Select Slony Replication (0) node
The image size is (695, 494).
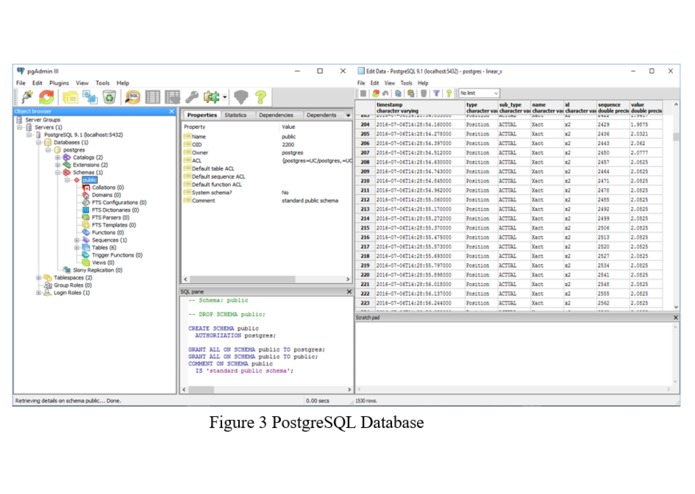pos(98,270)
